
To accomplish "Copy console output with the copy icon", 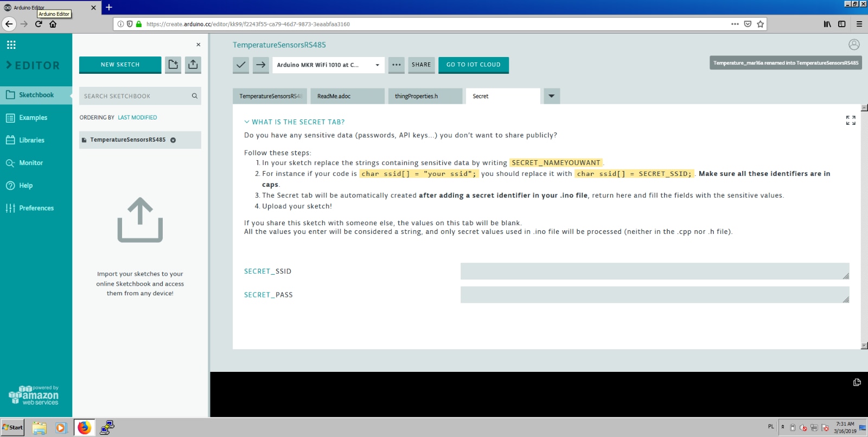I will (x=857, y=382).
